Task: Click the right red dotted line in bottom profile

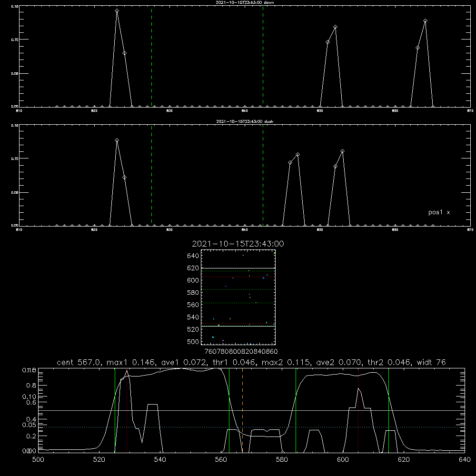Action: click(x=358, y=410)
